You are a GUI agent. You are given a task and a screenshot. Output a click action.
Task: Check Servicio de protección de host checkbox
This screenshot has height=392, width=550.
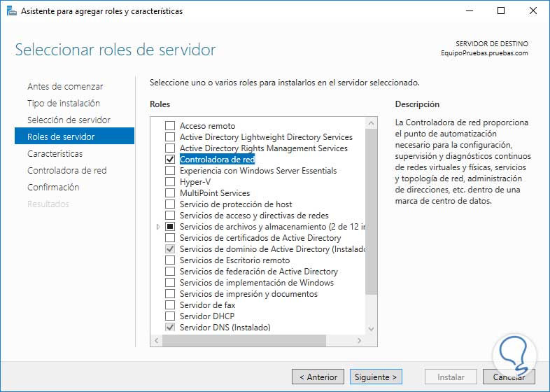point(170,204)
